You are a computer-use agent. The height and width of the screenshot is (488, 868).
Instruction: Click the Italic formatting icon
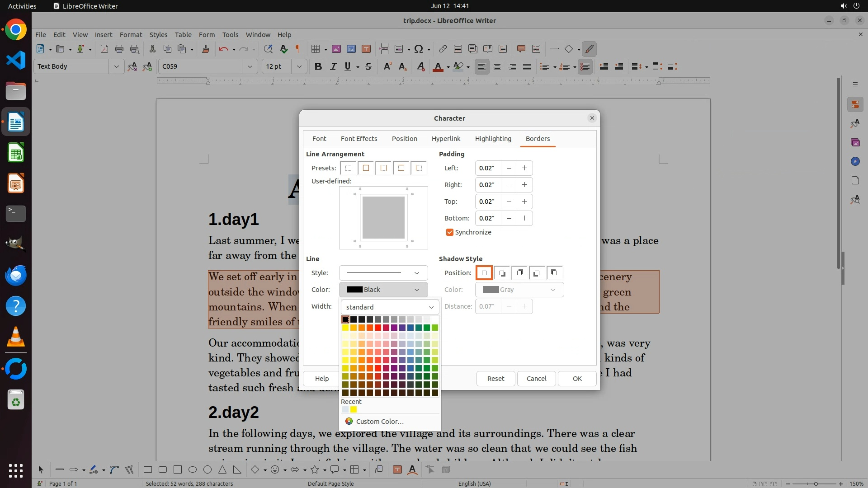coord(333,66)
